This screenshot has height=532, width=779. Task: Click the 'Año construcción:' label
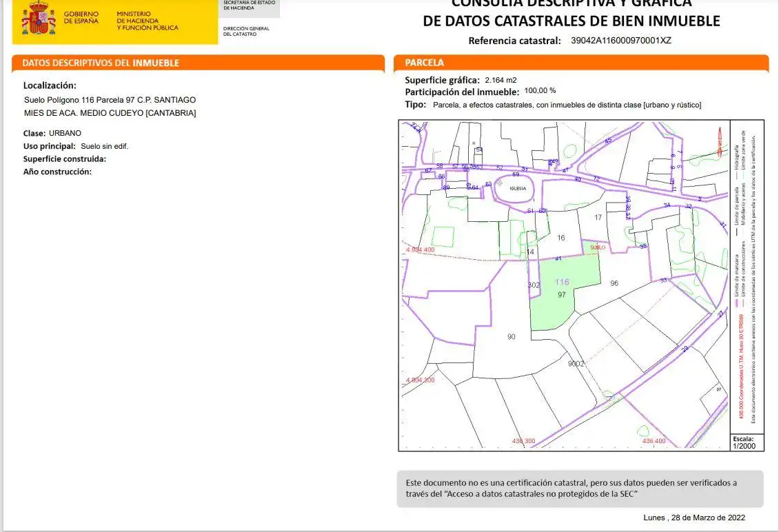pyautogui.click(x=58, y=172)
